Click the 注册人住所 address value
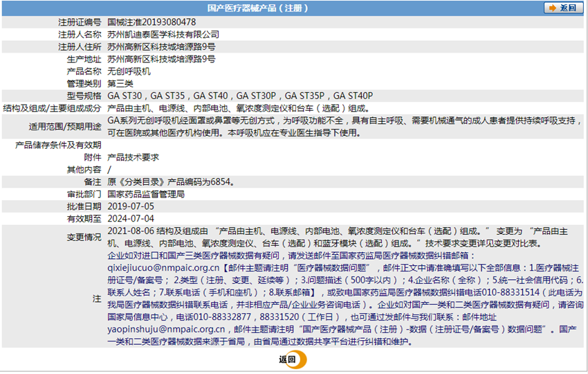This screenshot has height=374, width=588. click(161, 47)
